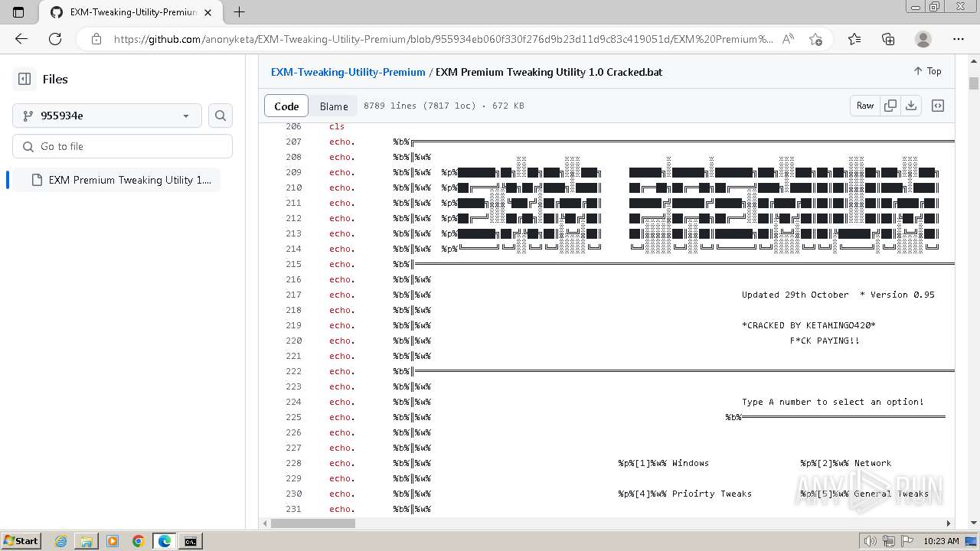Viewport: 980px width, 551px height.
Task: Select line number 217
Action: click(293, 295)
